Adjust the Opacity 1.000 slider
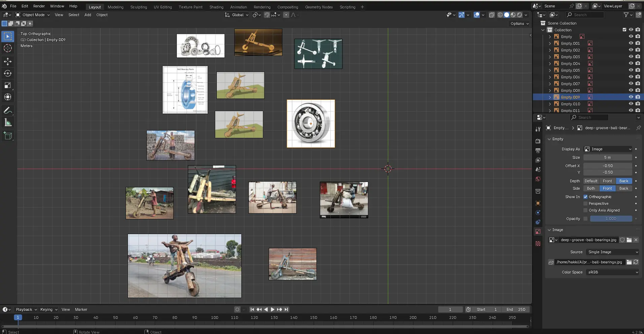This screenshot has width=644, height=334. pyautogui.click(x=611, y=219)
